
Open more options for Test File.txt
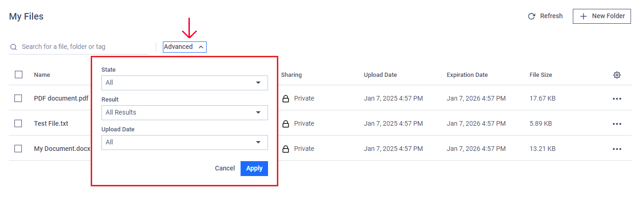coord(617,124)
